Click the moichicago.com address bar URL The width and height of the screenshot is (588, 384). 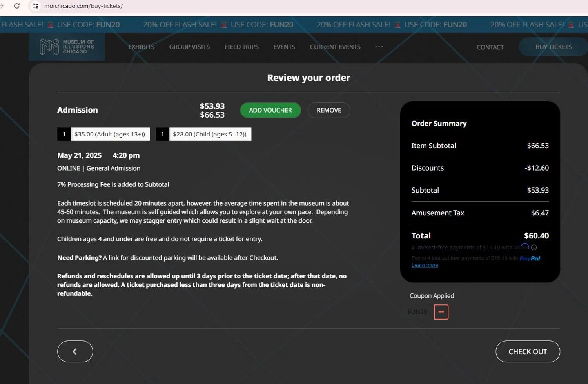(83, 6)
